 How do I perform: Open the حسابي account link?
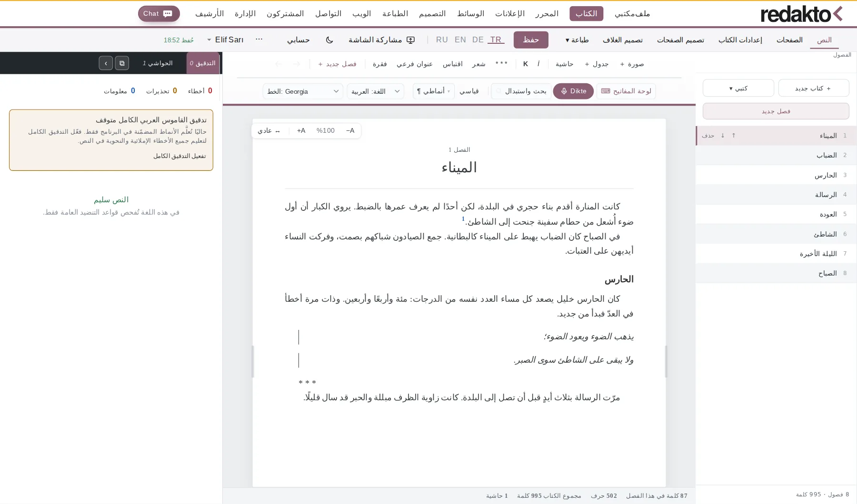pos(299,40)
